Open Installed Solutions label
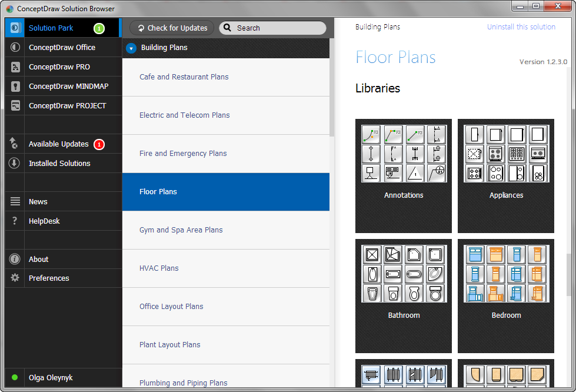The height and width of the screenshot is (392, 576). (x=59, y=164)
